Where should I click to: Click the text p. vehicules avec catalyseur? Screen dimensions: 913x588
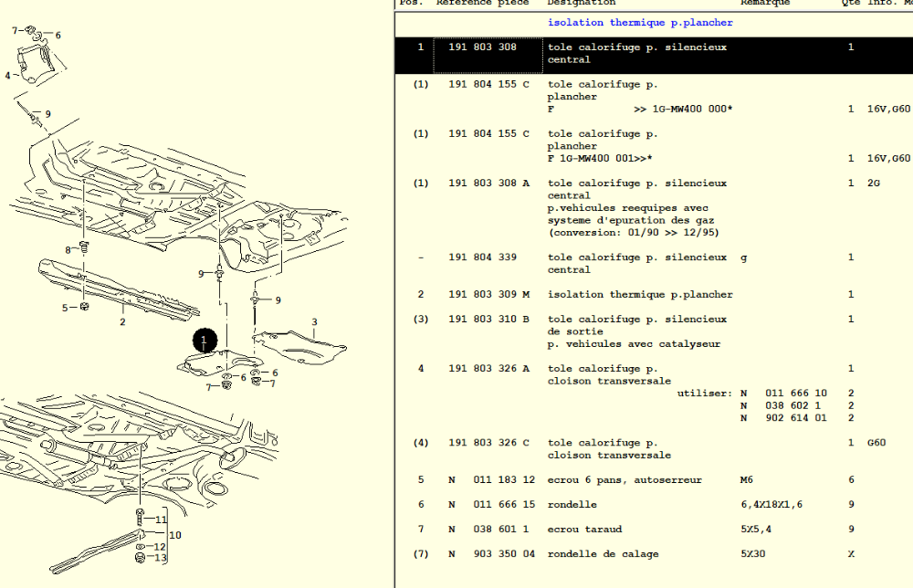click(x=634, y=344)
